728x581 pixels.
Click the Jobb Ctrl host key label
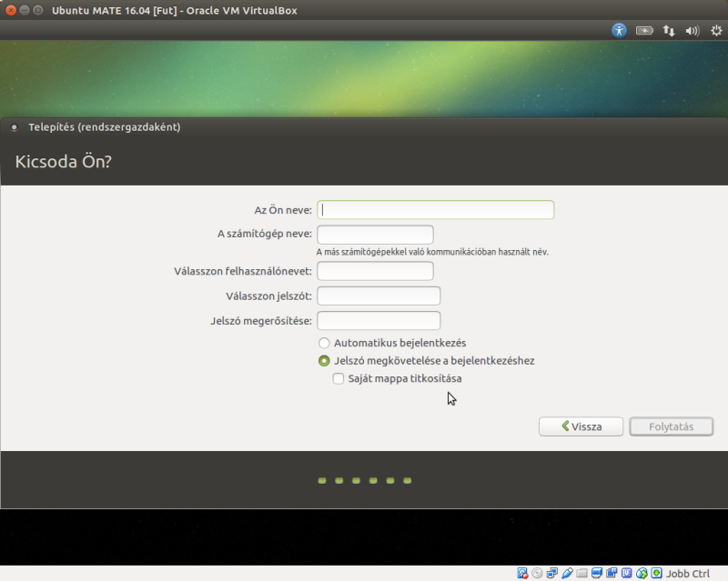click(688, 574)
